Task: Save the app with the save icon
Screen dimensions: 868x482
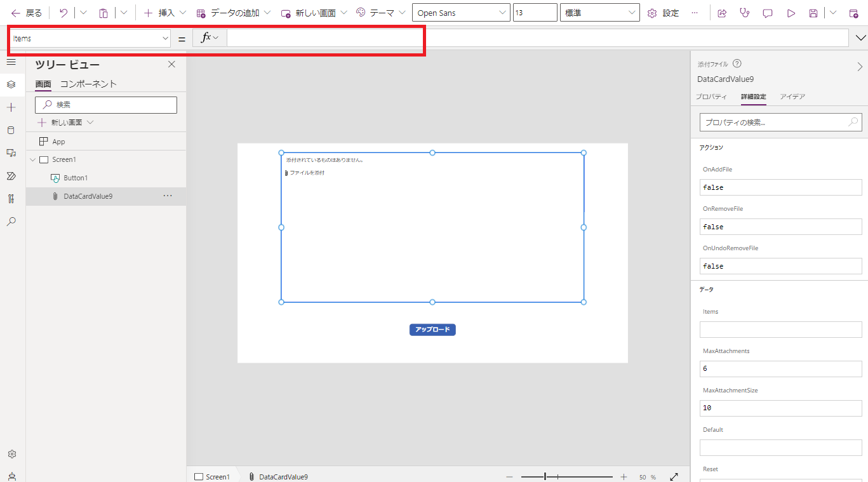Action: pyautogui.click(x=813, y=12)
